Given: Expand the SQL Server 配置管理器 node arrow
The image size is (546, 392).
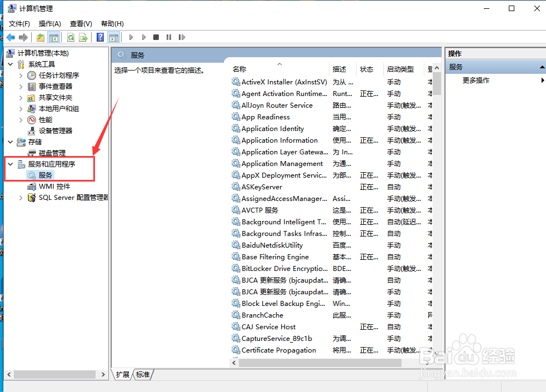Looking at the screenshot, I should coord(21,198).
